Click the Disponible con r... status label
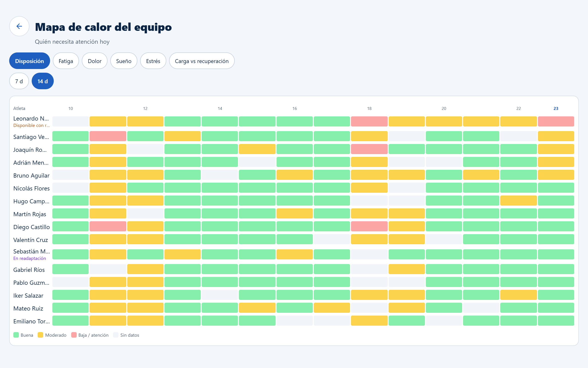 tap(32, 125)
